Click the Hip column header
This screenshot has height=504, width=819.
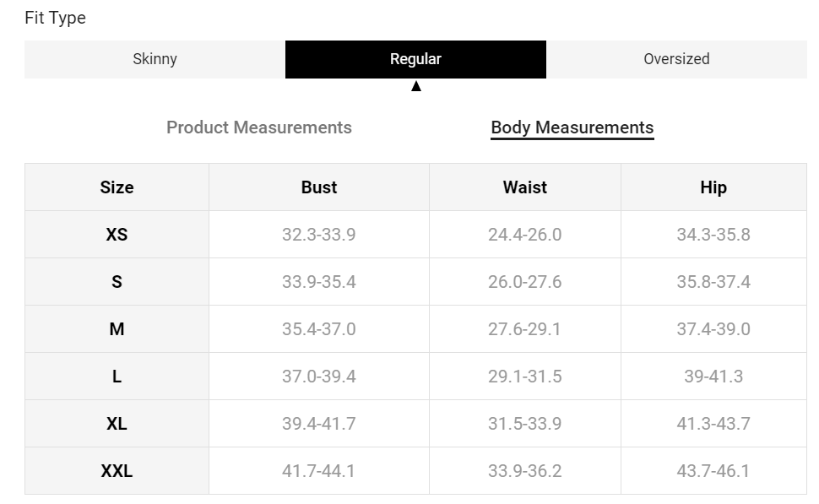tap(713, 187)
